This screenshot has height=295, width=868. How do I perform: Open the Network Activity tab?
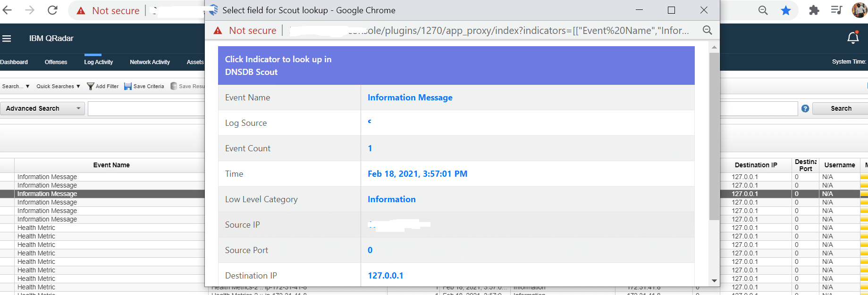150,62
